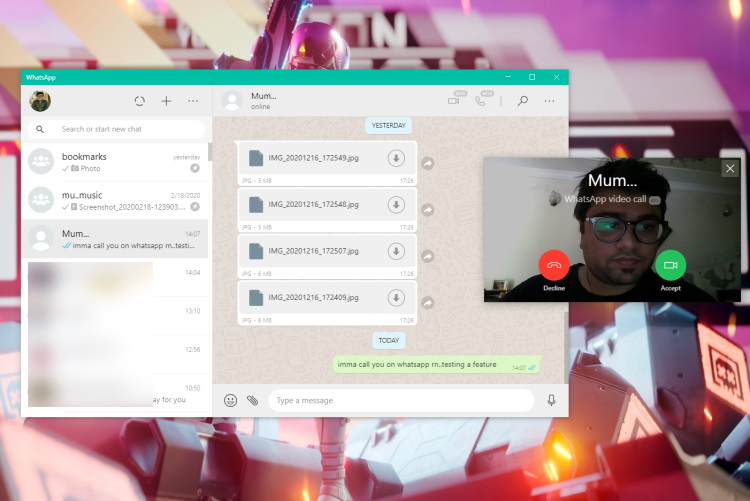Download IMG_20201216_172549.jpg file
The width and height of the screenshot is (750, 501).
click(396, 158)
